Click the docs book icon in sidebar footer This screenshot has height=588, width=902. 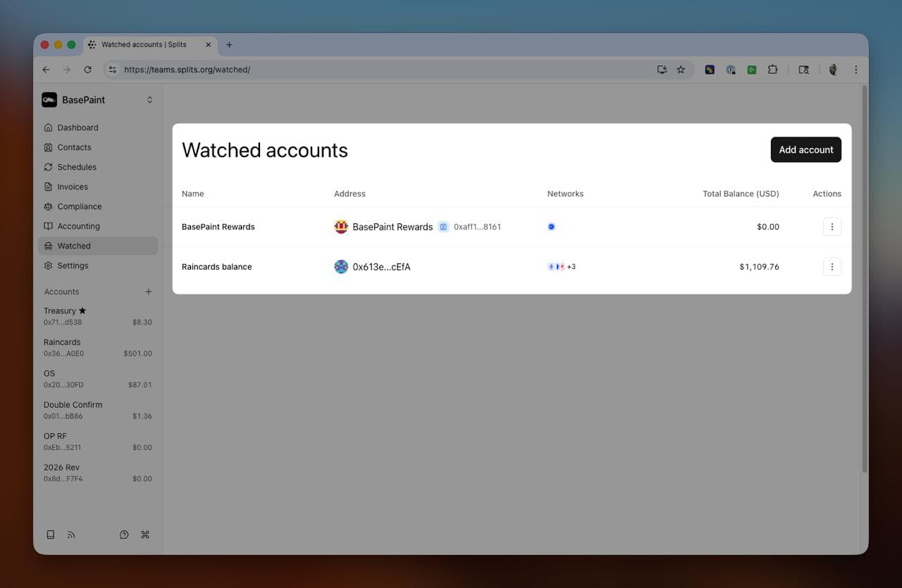pos(51,534)
